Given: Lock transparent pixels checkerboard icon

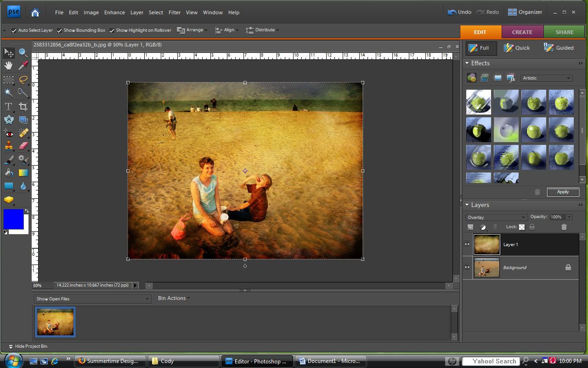Looking at the screenshot, I should click(522, 227).
